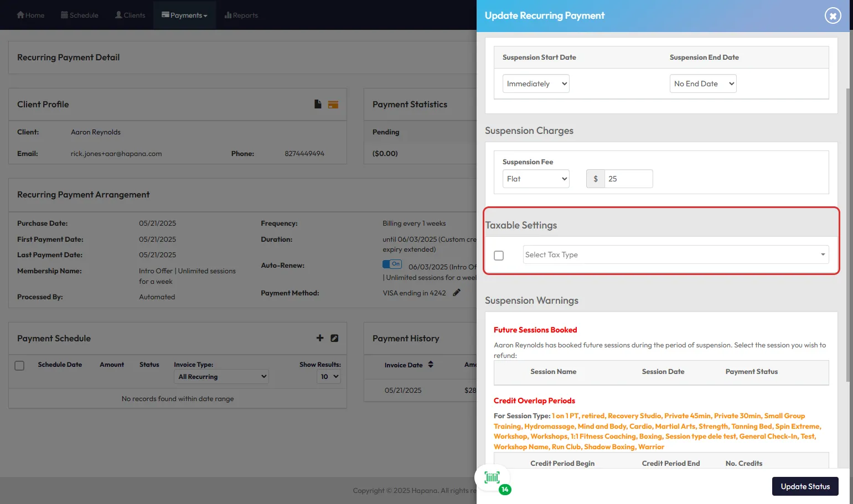Add a payment schedule with the plus icon
The height and width of the screenshot is (504, 853).
pyautogui.click(x=320, y=338)
